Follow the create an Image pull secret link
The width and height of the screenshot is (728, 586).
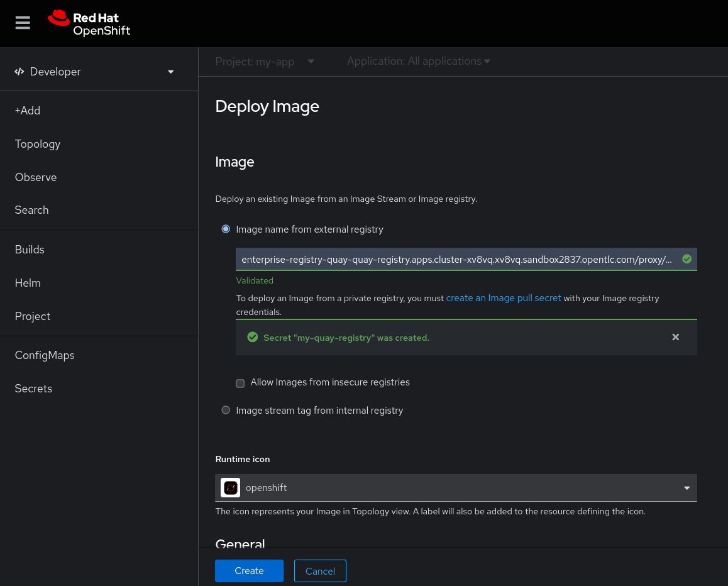503,298
